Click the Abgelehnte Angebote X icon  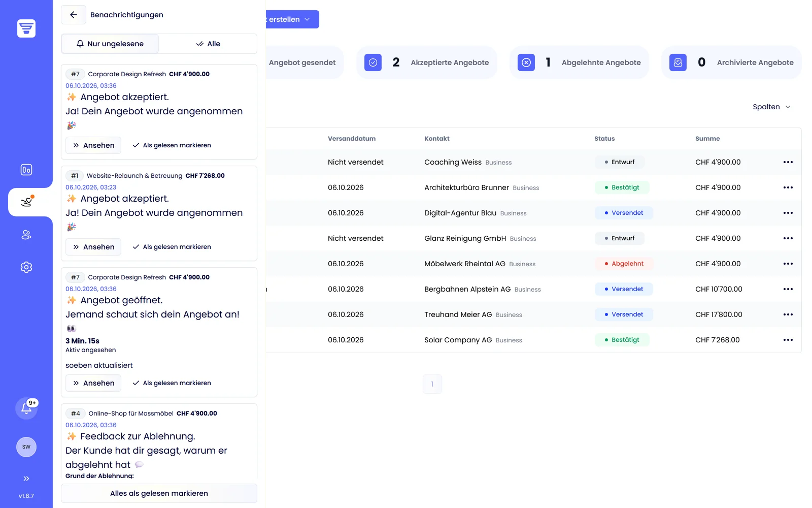coord(526,62)
